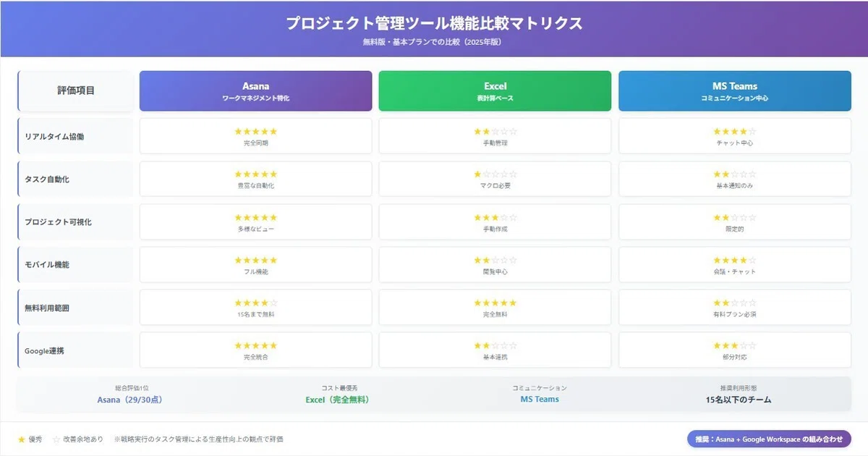Click Excel's リアルタイム協働 cell labeled 手動管理

click(495, 136)
